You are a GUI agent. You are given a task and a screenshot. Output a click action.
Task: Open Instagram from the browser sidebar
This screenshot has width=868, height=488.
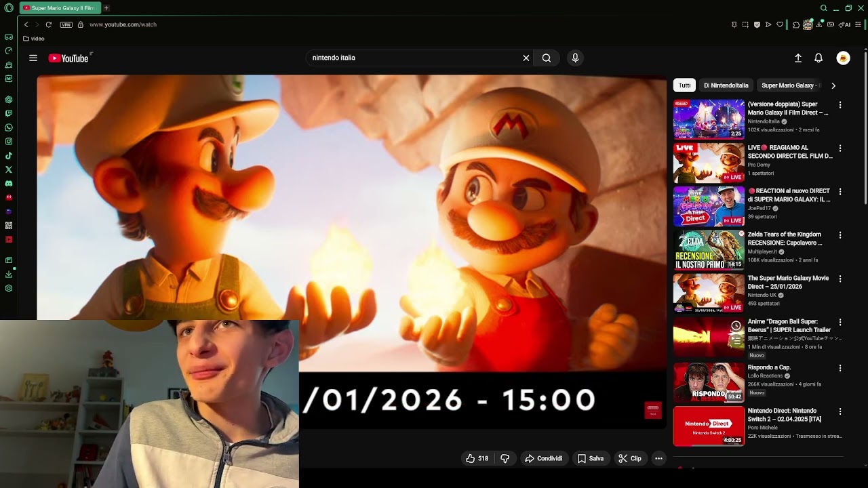coord(9,142)
